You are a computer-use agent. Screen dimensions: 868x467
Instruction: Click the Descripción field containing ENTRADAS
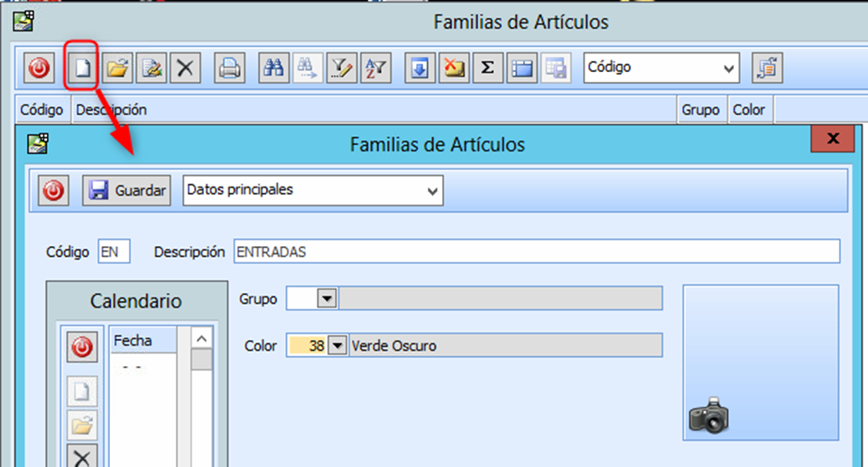(x=535, y=252)
